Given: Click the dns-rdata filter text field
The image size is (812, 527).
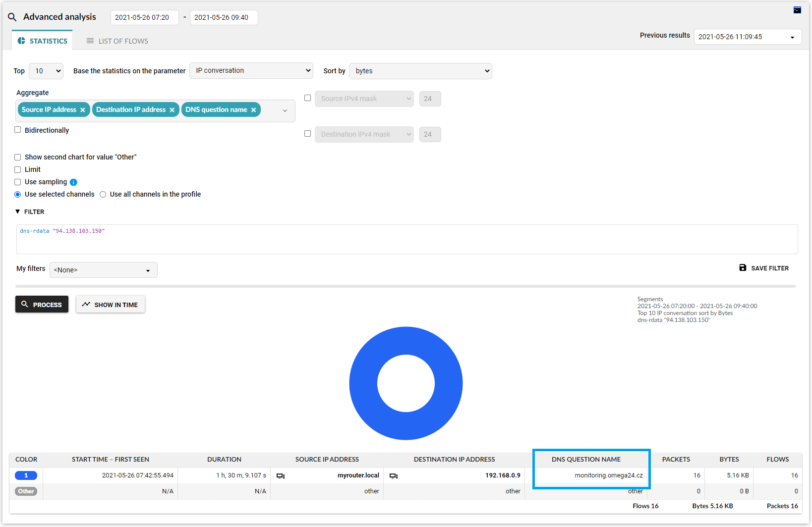Looking at the screenshot, I should click(406, 239).
